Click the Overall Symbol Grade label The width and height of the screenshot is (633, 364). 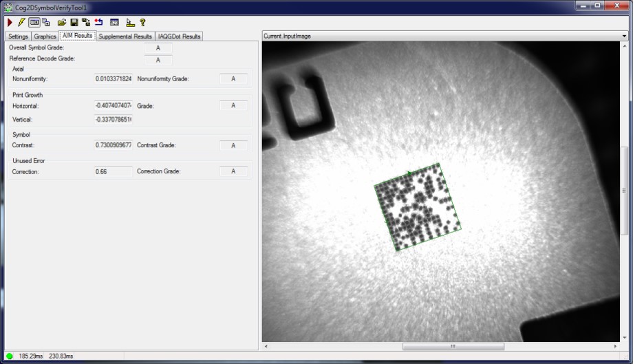[36, 47]
